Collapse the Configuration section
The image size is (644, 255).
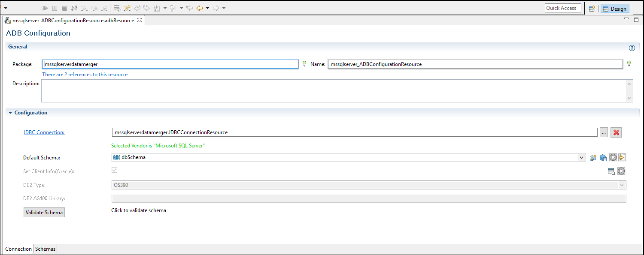pos(10,113)
